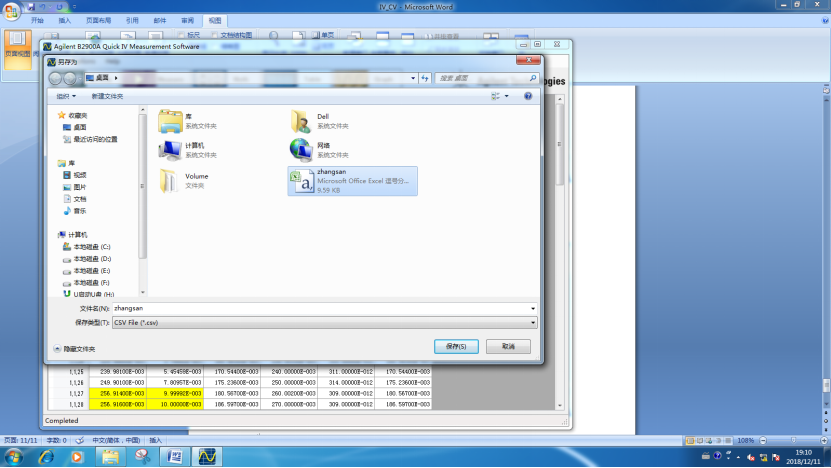The width and height of the screenshot is (831, 468).
Task: Switch to full screen reading view in status bar
Action: 700,440
